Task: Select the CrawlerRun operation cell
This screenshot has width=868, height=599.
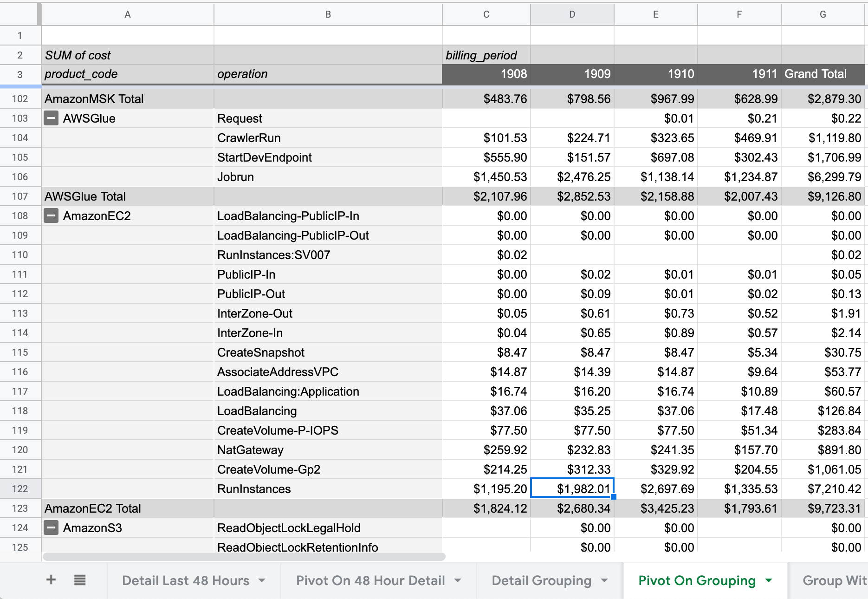Action: pos(328,138)
